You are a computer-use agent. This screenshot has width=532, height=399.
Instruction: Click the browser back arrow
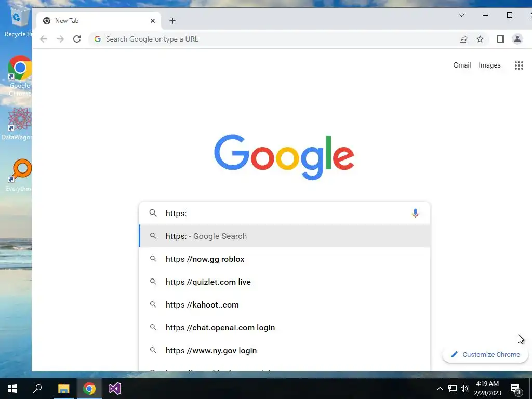[44, 39]
